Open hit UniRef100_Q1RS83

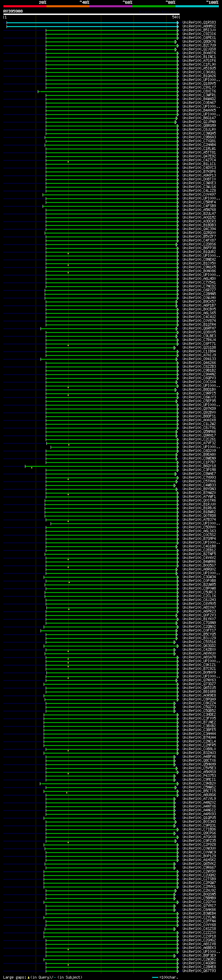pos(199,23)
